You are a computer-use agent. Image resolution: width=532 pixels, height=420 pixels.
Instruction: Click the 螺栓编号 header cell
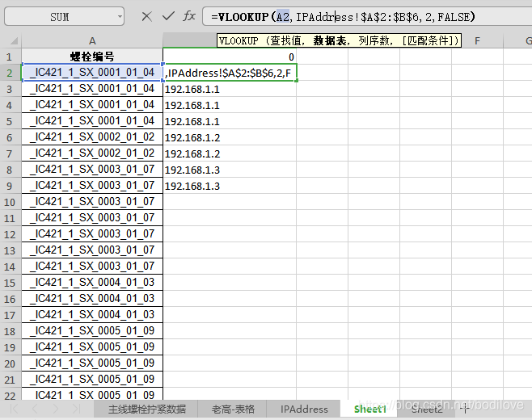(92, 57)
